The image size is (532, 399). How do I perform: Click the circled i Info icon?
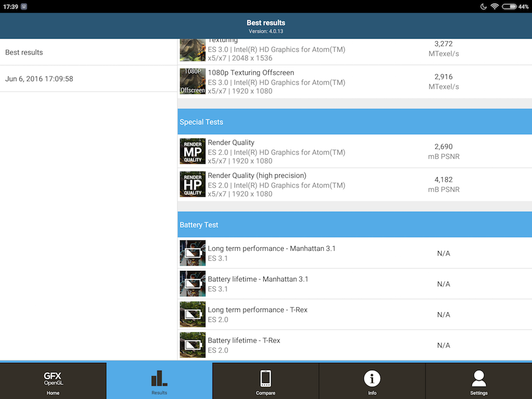tap(372, 378)
